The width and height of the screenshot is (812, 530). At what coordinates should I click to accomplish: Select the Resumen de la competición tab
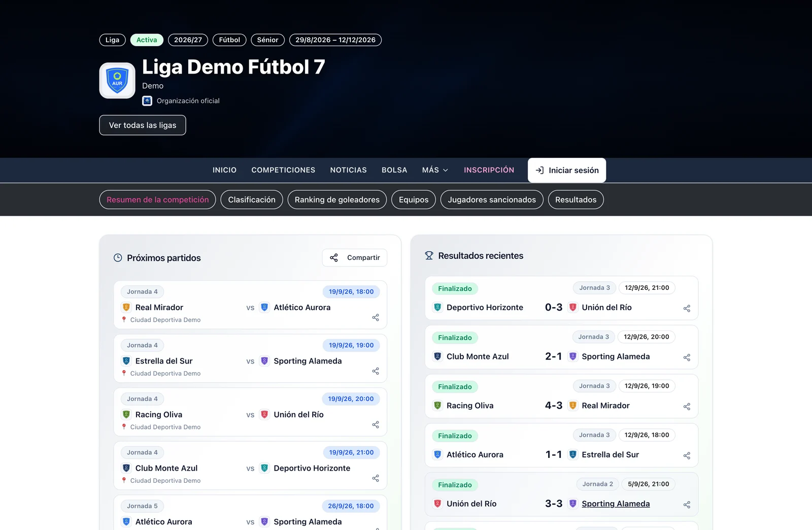point(157,200)
